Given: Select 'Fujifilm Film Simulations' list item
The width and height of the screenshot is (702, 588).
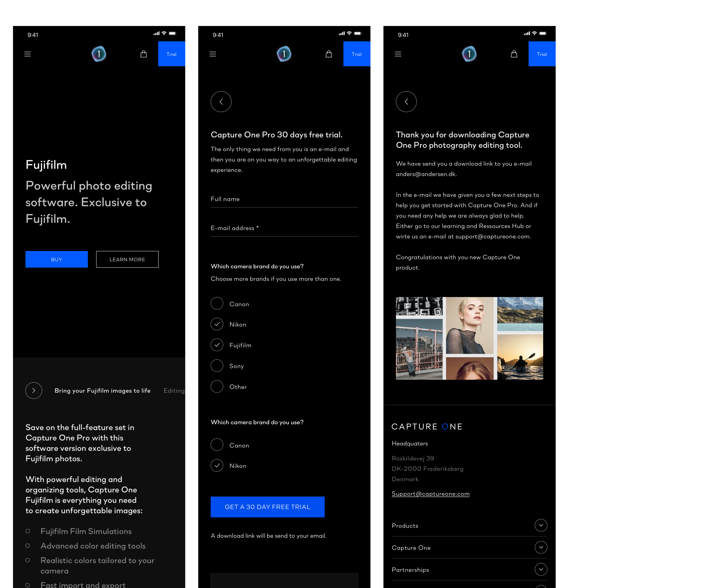Looking at the screenshot, I should coord(86,531).
